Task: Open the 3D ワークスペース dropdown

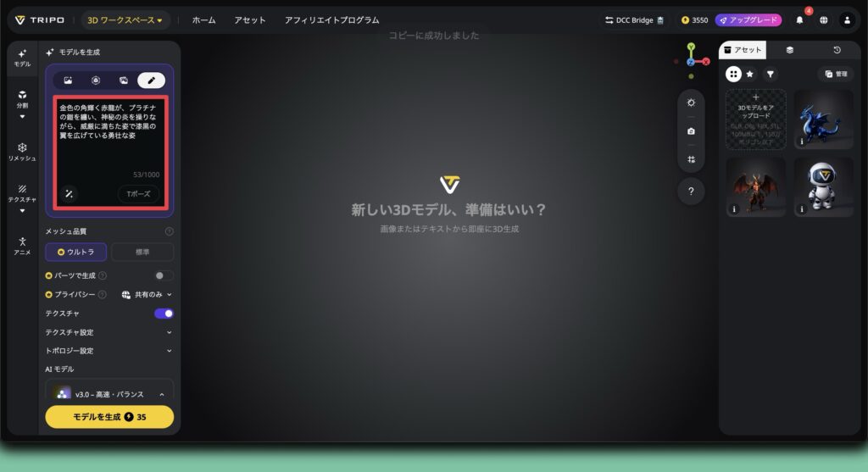Action: tap(125, 19)
